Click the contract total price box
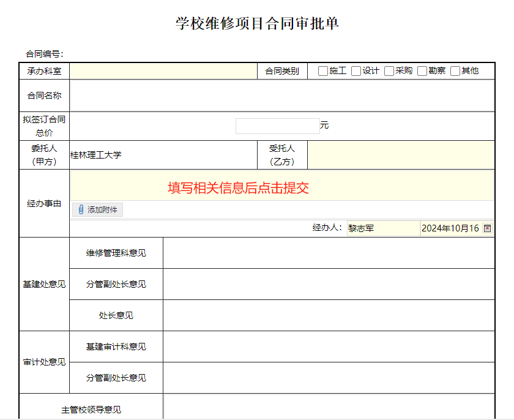This screenshot has height=420, width=514. coord(277,126)
